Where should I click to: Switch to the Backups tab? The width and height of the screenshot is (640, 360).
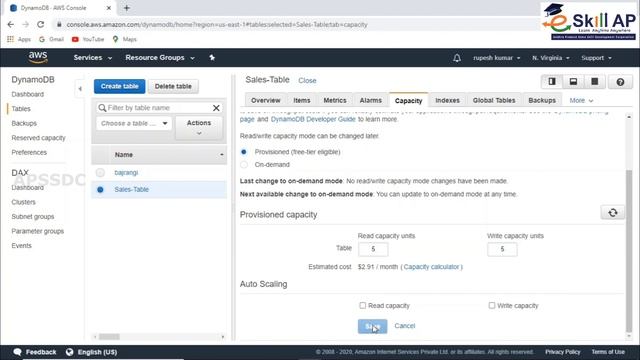pyautogui.click(x=542, y=100)
